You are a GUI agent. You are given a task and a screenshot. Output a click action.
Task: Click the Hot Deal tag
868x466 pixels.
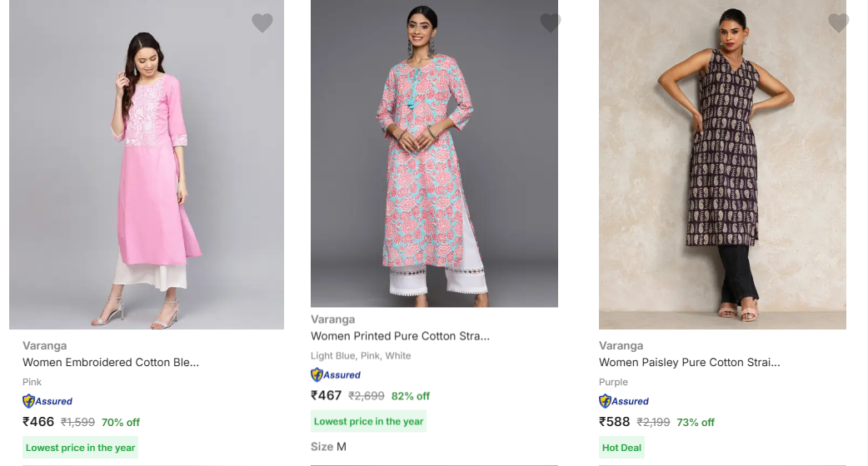pyautogui.click(x=621, y=448)
